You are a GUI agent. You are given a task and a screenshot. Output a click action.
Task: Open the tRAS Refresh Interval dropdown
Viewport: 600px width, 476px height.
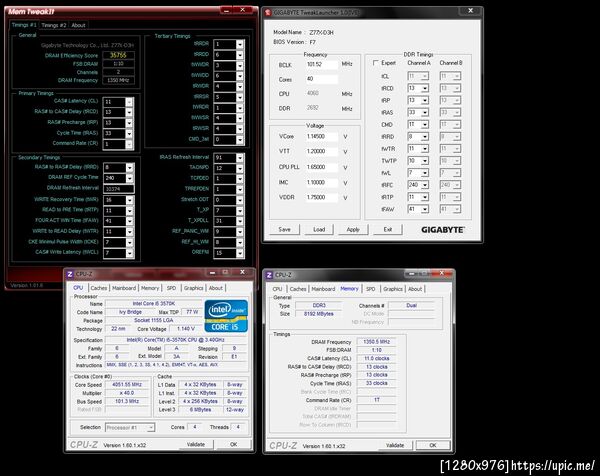240,157
